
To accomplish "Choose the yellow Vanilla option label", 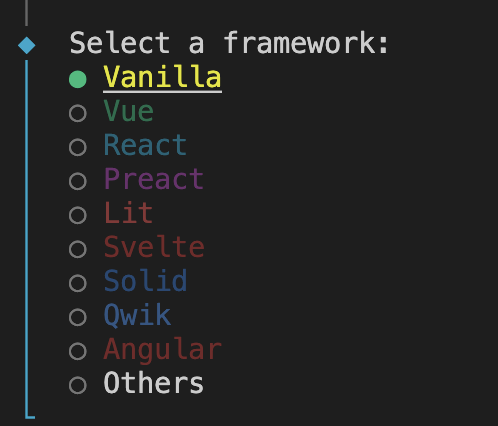I will (x=162, y=77).
